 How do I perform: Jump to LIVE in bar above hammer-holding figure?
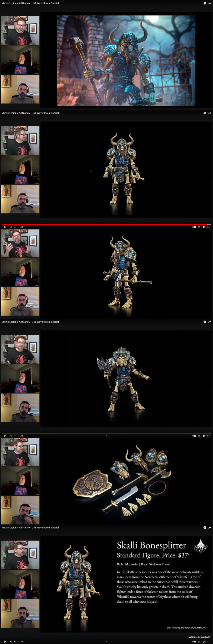click(21, 227)
